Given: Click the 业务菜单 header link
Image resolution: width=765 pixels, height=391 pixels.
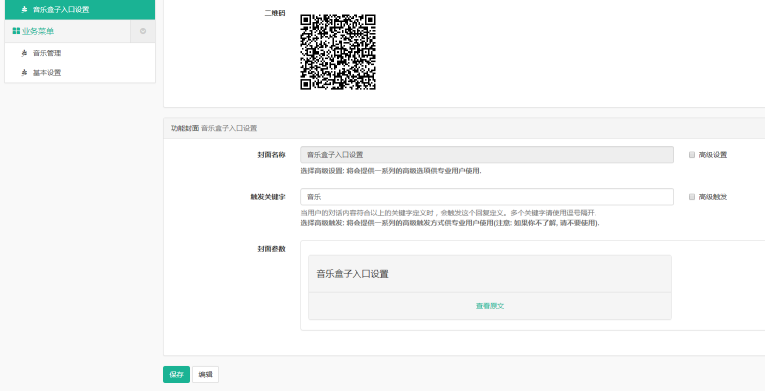Looking at the screenshot, I should click(38, 31).
